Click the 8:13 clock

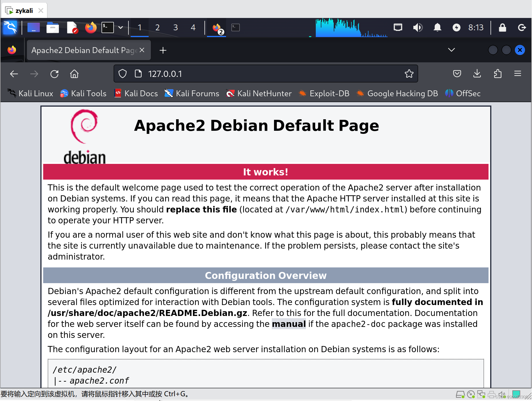pos(476,28)
